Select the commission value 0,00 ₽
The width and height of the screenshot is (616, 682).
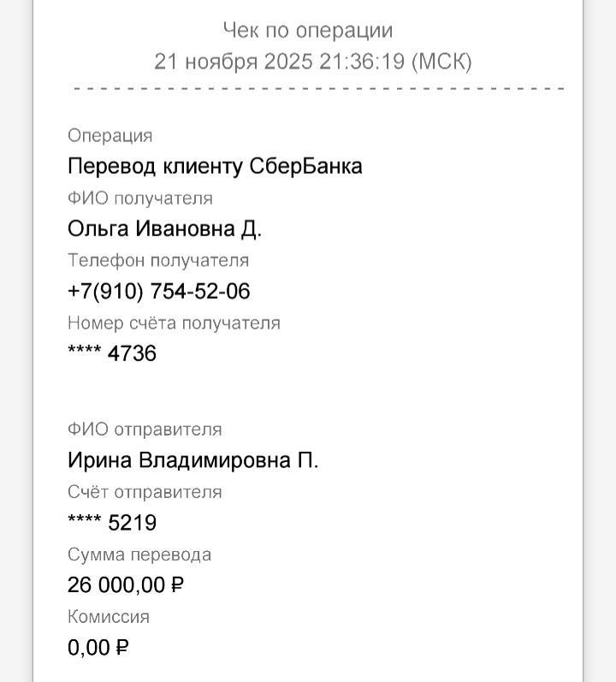pos(98,648)
